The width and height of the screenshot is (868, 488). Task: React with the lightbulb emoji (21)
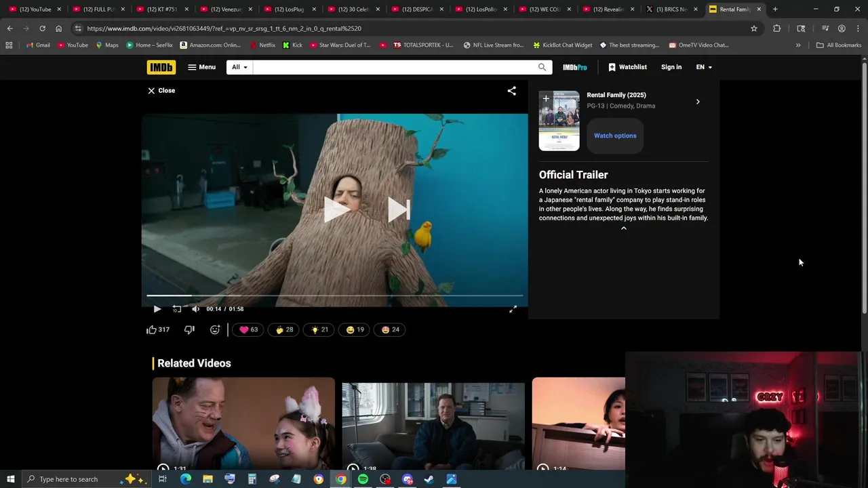[319, 329]
